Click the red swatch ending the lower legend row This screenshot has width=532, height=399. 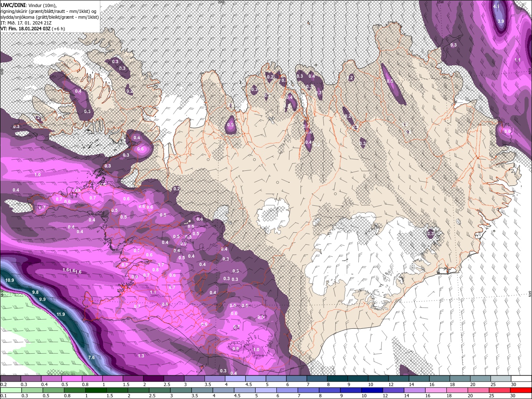pyautogui.click(x=521, y=390)
